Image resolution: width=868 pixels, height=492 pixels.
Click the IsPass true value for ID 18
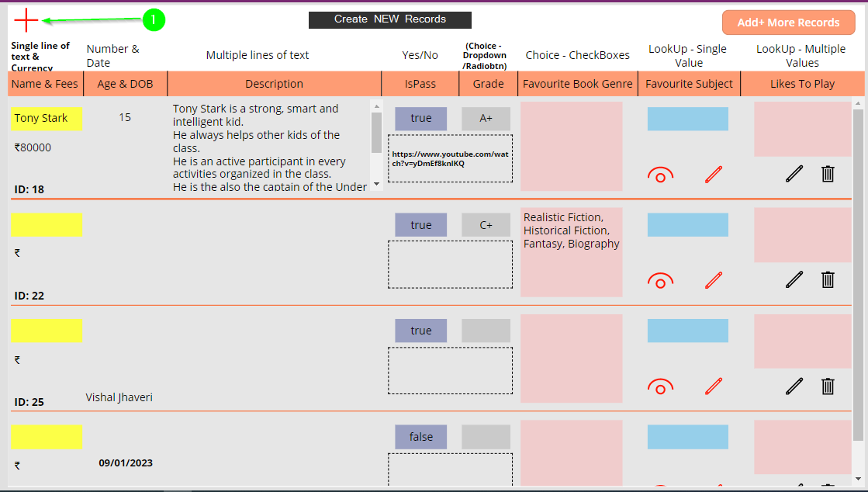[x=420, y=119]
